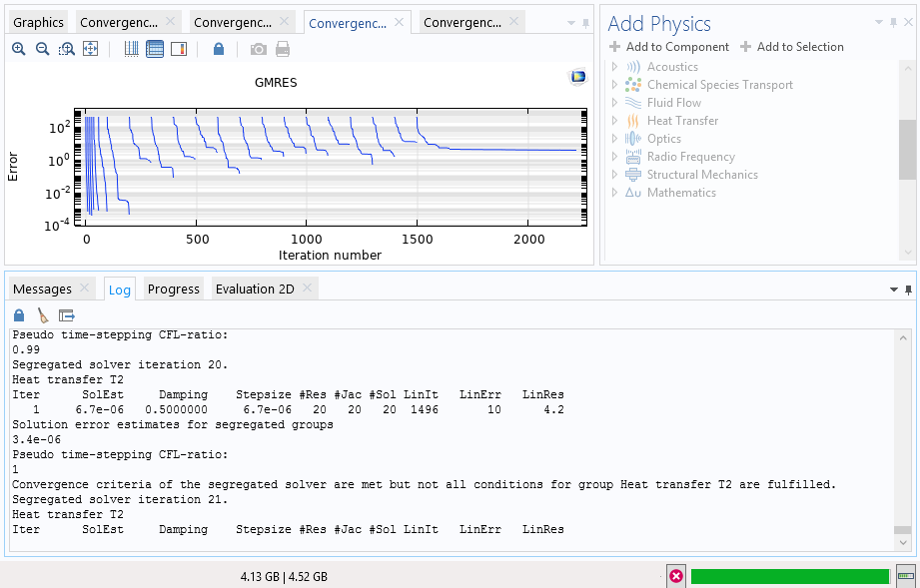Activate the Zoom Box tool
Screen dimensions: 920x588
pyautogui.click(x=67, y=49)
